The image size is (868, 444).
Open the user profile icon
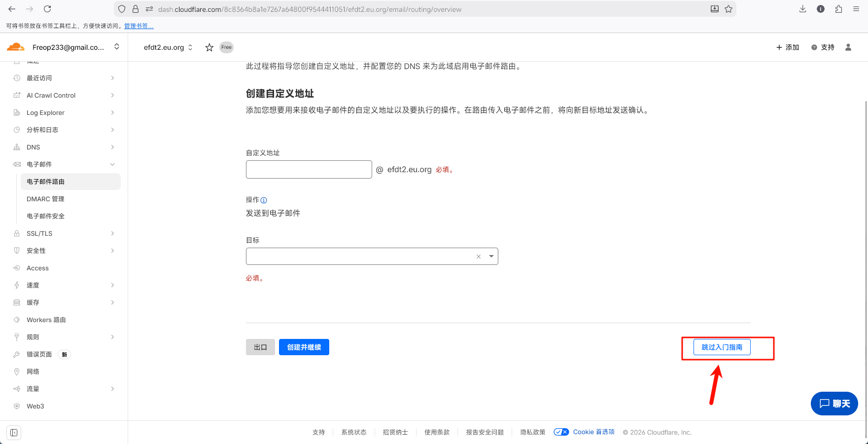point(848,47)
